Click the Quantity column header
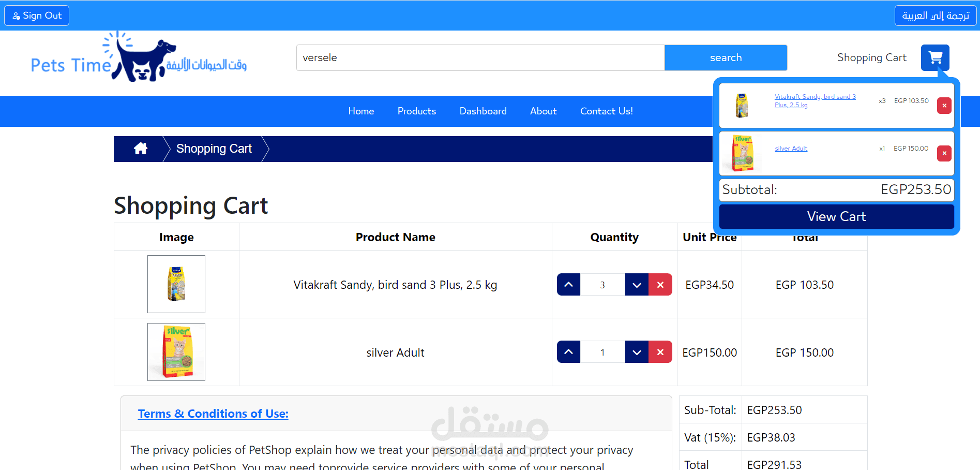This screenshot has height=470, width=980. [614, 237]
